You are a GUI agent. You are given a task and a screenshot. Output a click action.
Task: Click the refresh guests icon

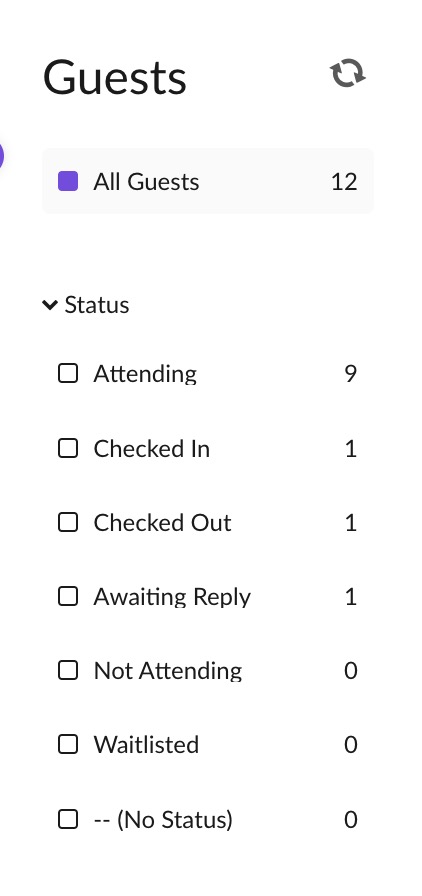pos(348,74)
